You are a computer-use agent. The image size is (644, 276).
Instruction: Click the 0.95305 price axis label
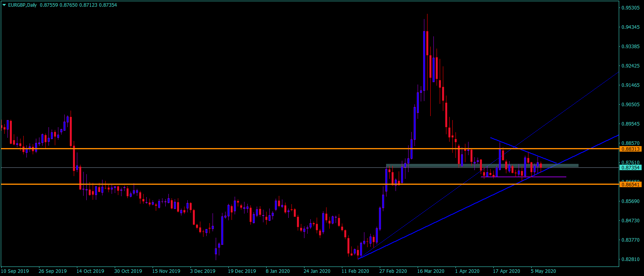pos(630,8)
